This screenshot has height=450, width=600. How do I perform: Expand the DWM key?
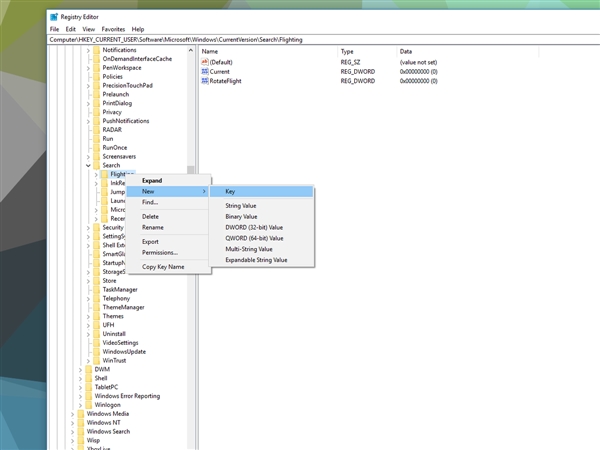point(80,369)
